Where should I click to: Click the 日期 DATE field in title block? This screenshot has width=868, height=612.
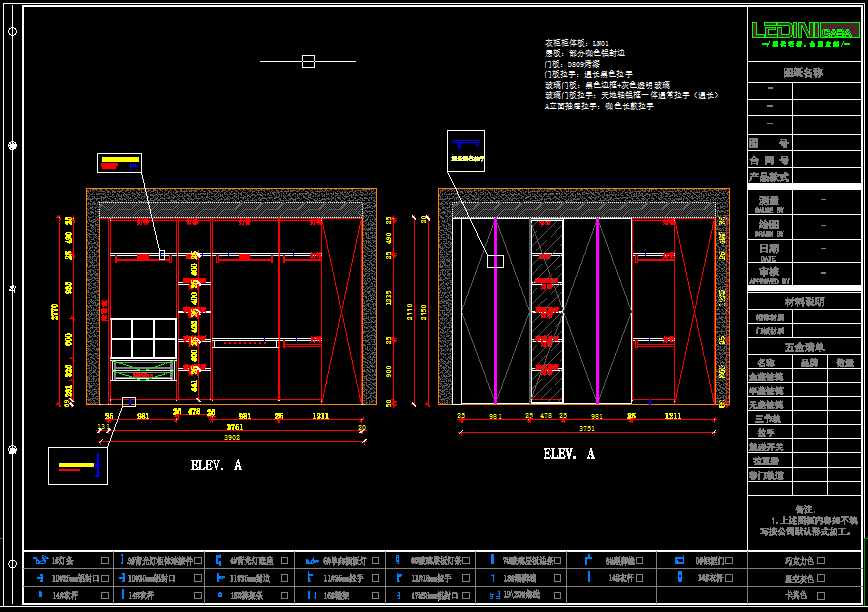(x=768, y=250)
